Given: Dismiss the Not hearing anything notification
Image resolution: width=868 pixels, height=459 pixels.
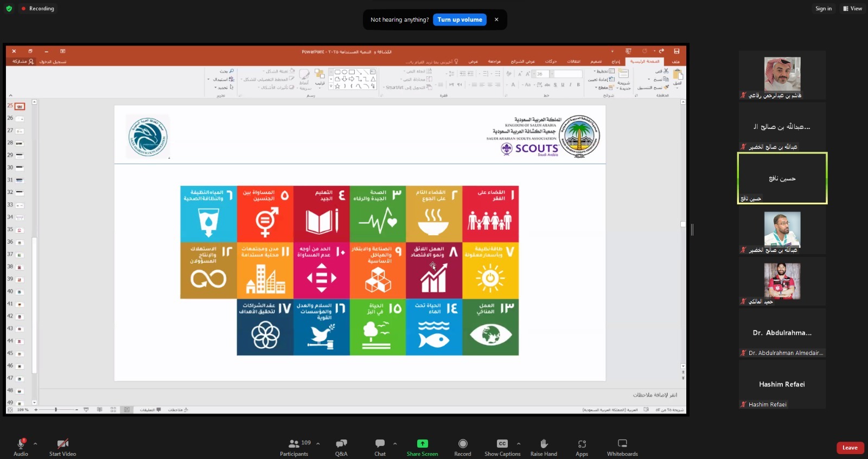Looking at the screenshot, I should [496, 20].
